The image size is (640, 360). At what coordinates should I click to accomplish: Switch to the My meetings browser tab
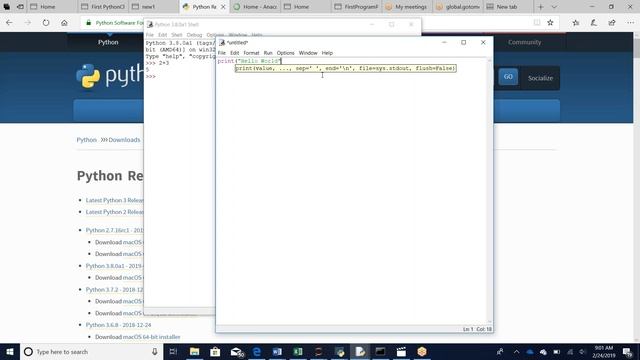[407, 7]
